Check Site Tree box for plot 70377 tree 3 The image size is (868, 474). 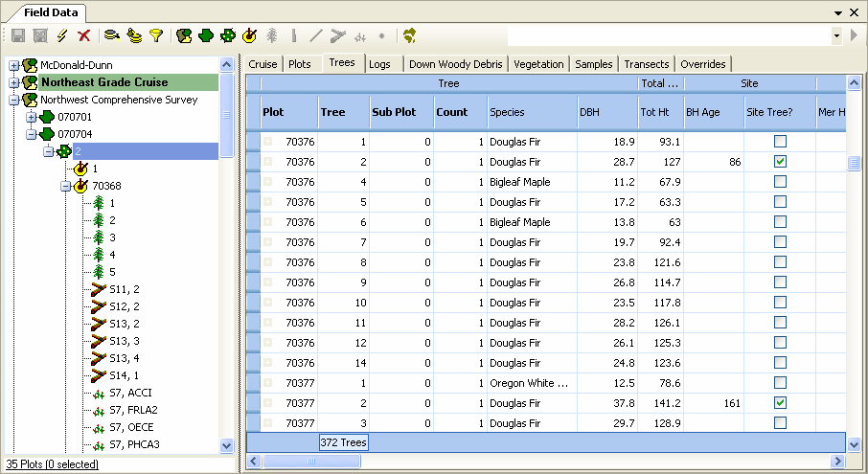[x=780, y=423]
